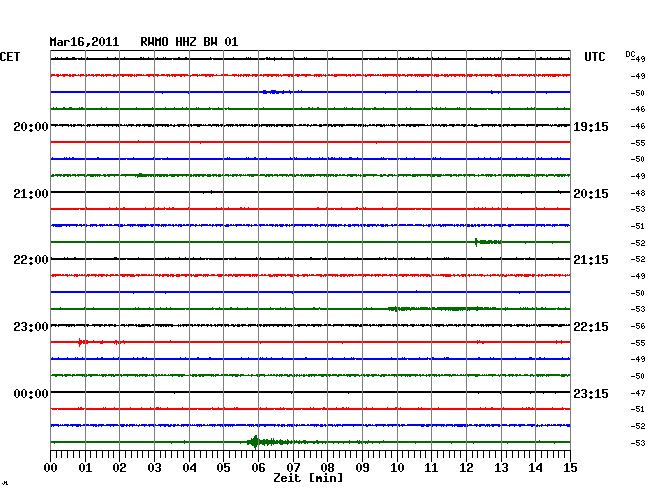
Task: Click minute tick label "05" on time axis
Action: click(223, 468)
